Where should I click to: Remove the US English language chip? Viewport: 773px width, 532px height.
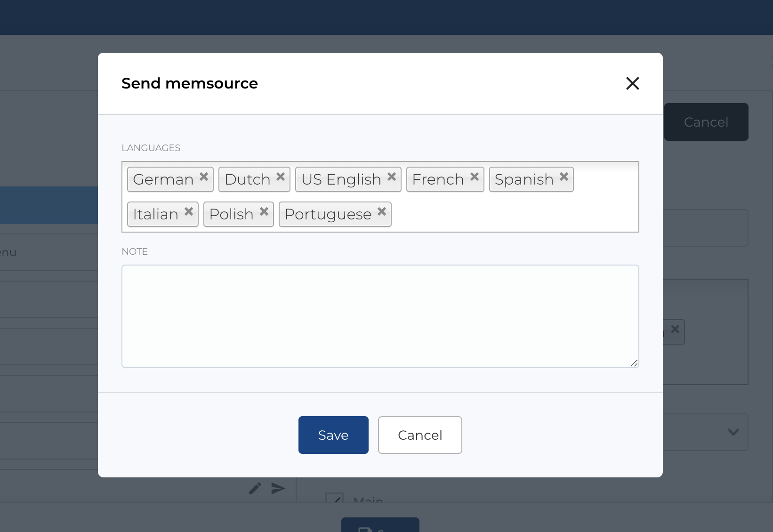pyautogui.click(x=391, y=177)
